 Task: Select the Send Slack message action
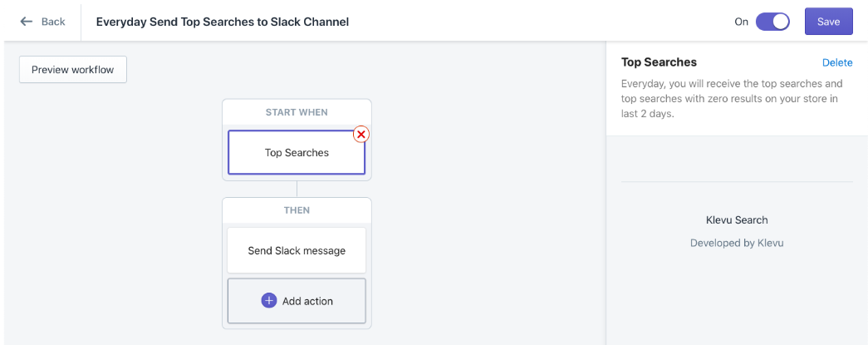pyautogui.click(x=297, y=250)
